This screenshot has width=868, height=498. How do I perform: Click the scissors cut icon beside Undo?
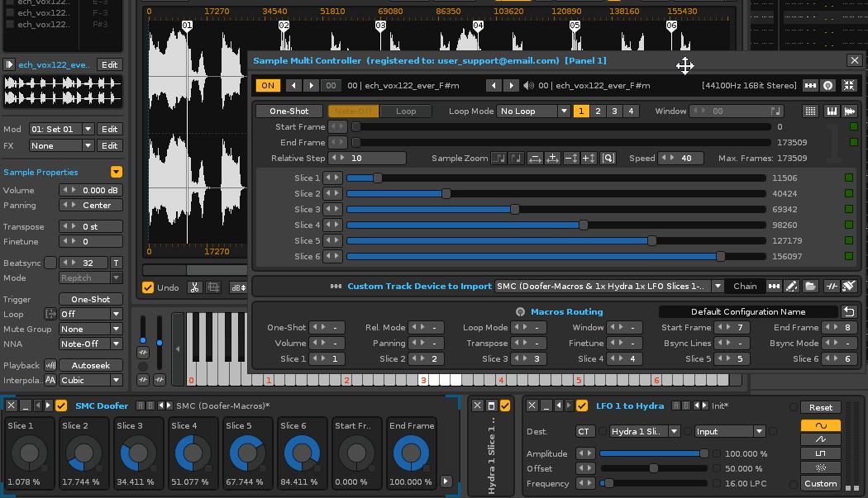pyautogui.click(x=194, y=287)
